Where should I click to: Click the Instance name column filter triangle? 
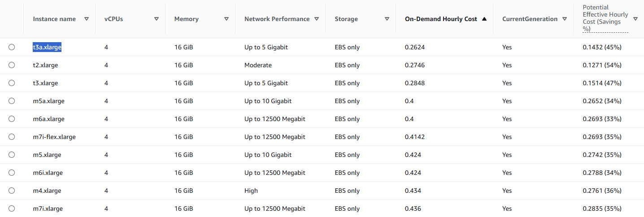coord(87,19)
